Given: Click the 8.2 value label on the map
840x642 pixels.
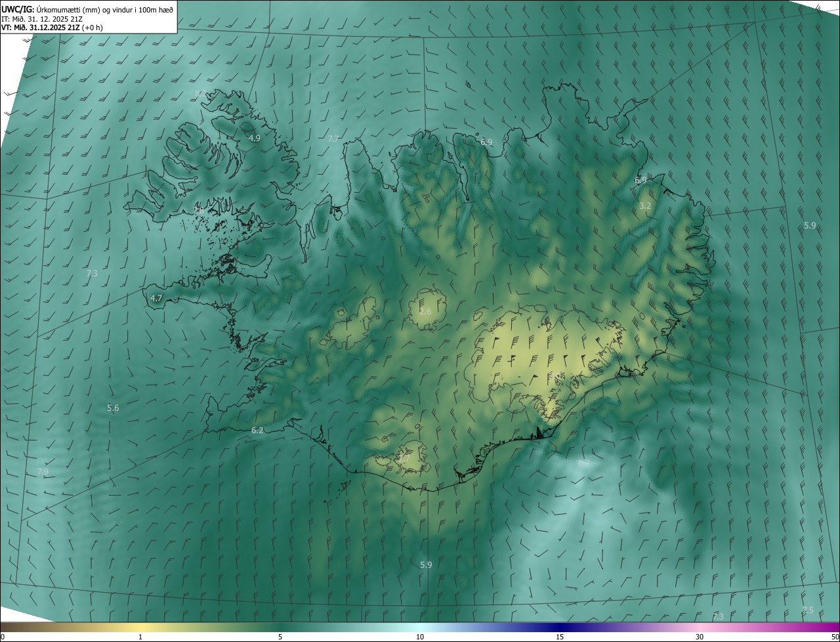Looking at the screenshot, I should click(201, 93).
